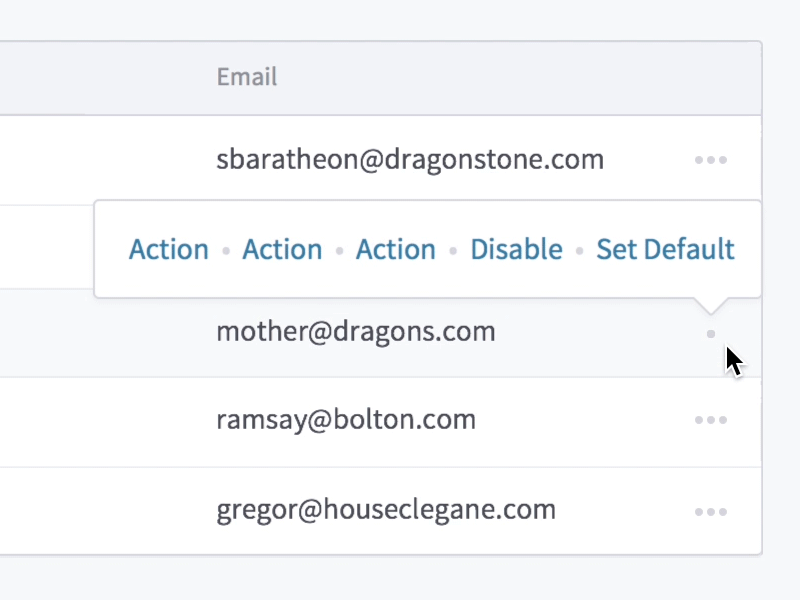Choose the first Action in the popover

tap(169, 249)
